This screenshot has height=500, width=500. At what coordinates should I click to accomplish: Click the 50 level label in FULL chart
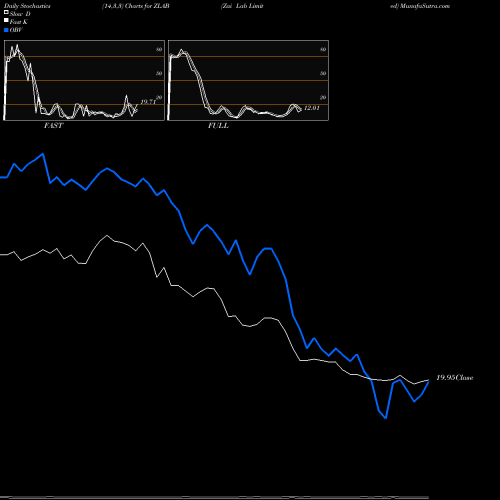(x=323, y=73)
